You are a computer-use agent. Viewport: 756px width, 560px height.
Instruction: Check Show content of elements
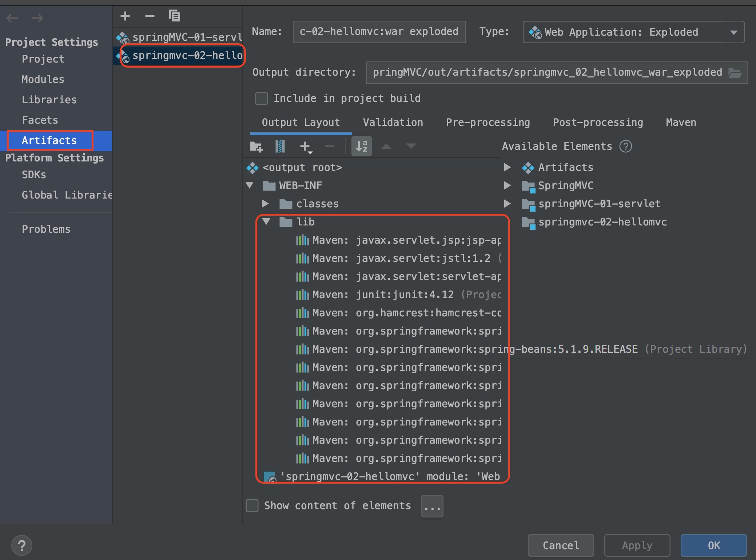[252, 505]
